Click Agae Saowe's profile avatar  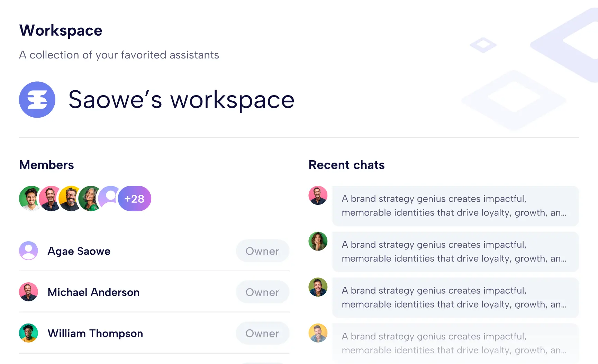tap(28, 251)
